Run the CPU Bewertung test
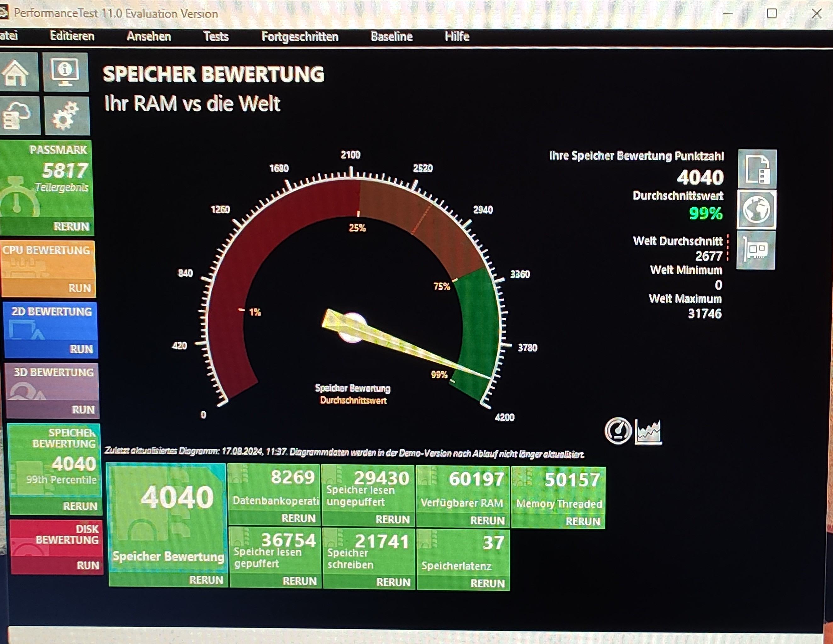This screenshot has height=644, width=833. pyautogui.click(x=79, y=288)
